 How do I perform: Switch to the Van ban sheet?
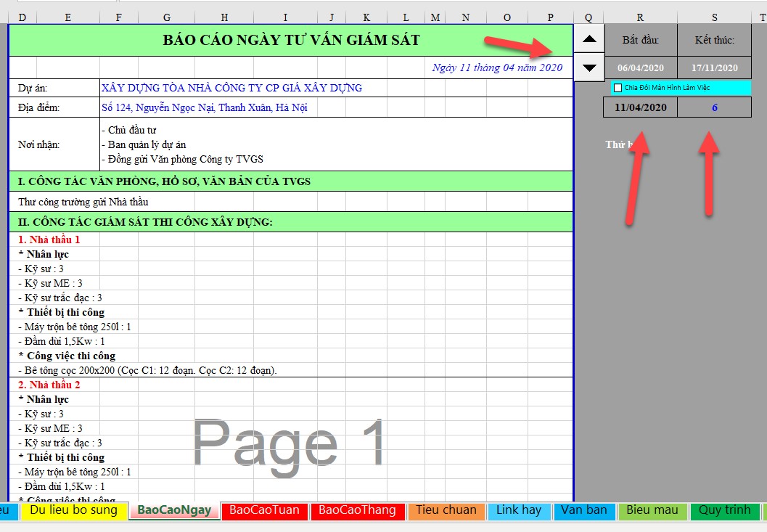click(583, 510)
